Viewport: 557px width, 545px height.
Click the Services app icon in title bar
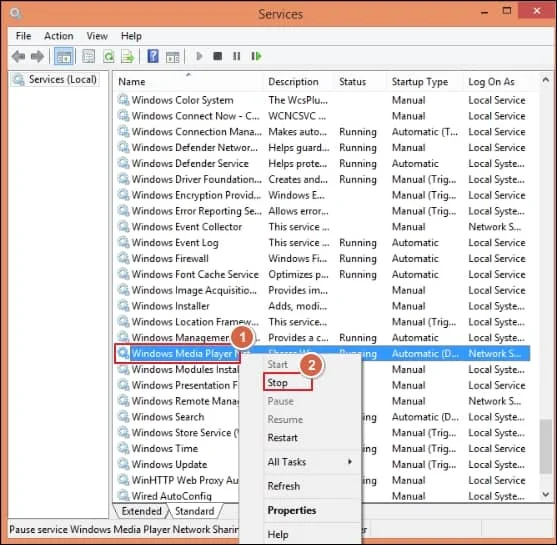16,14
